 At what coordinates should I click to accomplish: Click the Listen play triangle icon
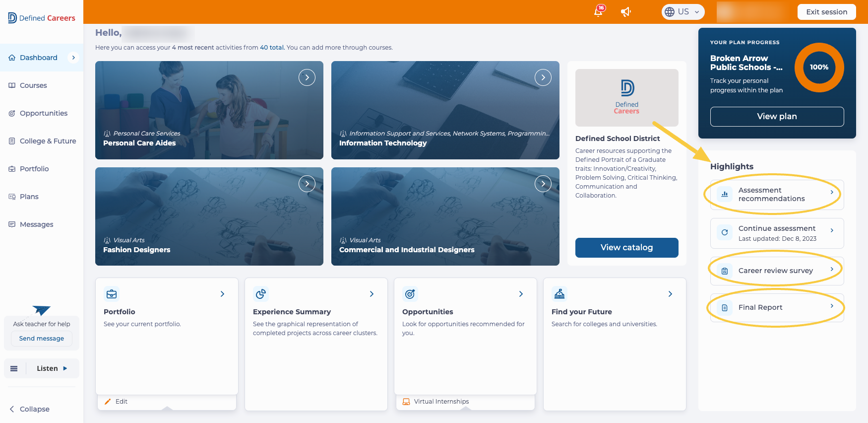[65, 368]
